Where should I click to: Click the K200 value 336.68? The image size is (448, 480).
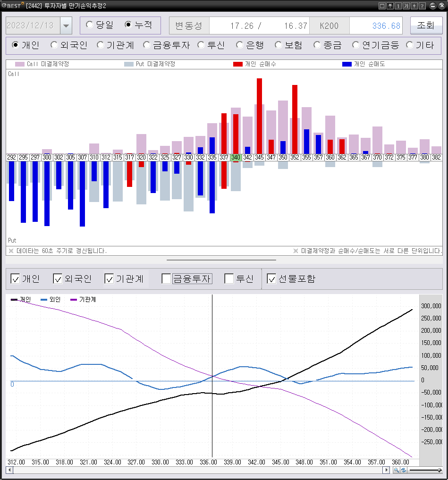pos(387,25)
